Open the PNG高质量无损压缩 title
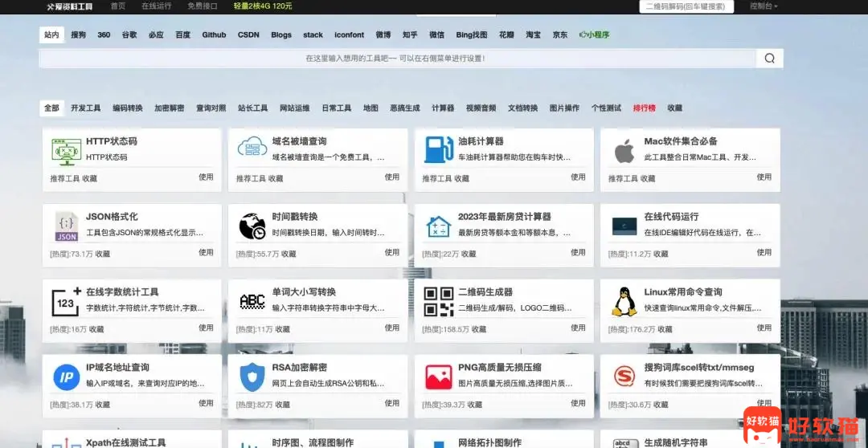868x448 pixels. pyautogui.click(x=500, y=367)
